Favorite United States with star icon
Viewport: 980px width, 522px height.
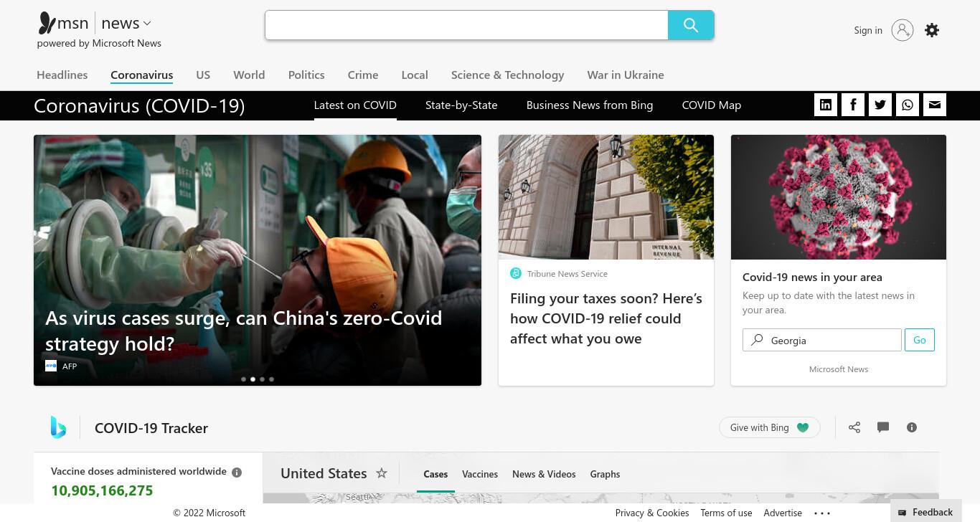[x=382, y=473]
